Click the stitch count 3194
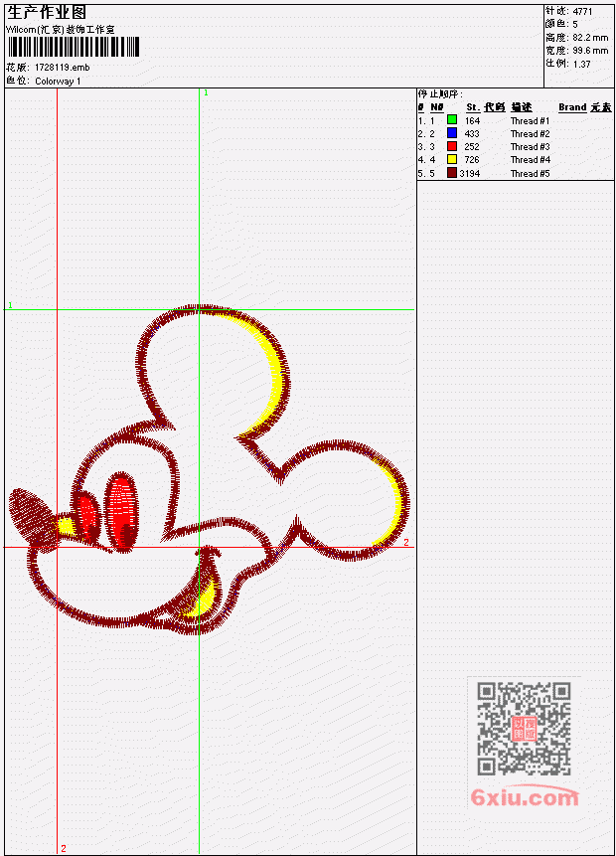The image size is (616, 856). 470,174
